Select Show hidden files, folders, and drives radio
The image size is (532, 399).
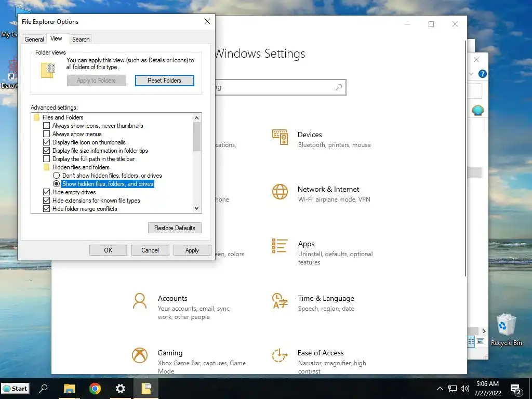click(56, 184)
